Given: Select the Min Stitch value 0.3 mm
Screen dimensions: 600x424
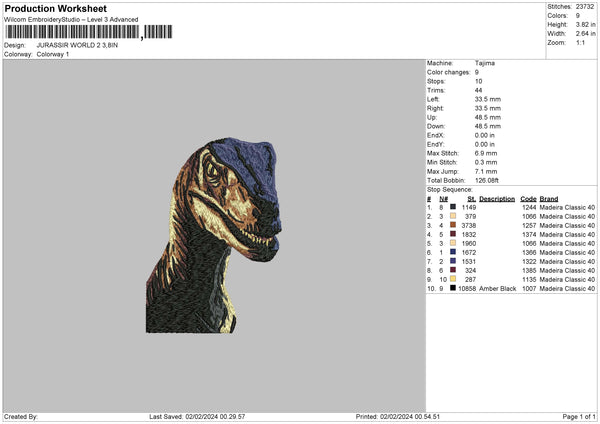Looking at the screenshot, I should [486, 162].
